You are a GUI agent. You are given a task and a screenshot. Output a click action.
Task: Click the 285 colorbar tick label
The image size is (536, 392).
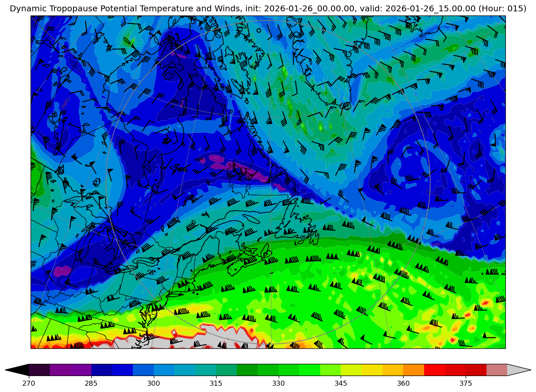(91, 383)
